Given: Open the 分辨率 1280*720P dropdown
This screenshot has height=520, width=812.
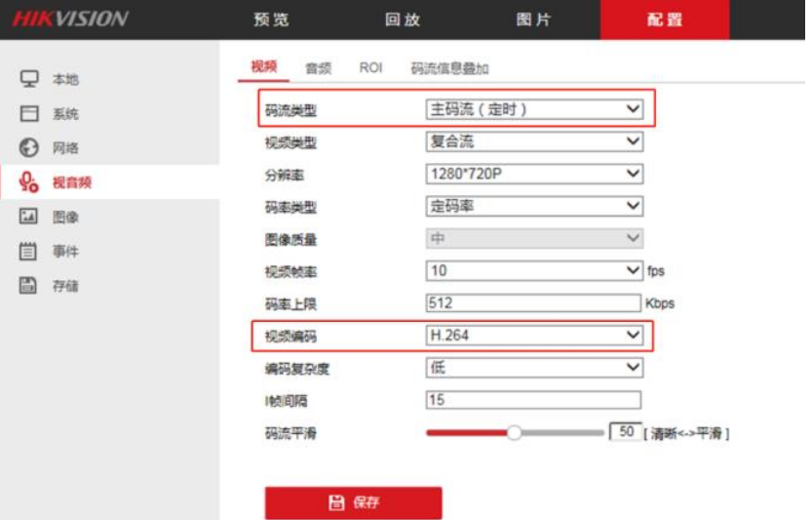Looking at the screenshot, I should pos(534,174).
